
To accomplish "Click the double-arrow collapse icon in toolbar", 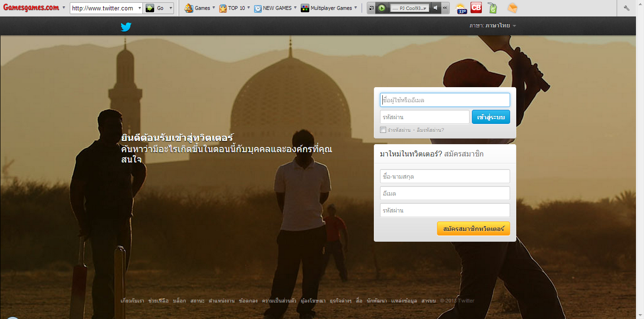I will pos(445,8).
